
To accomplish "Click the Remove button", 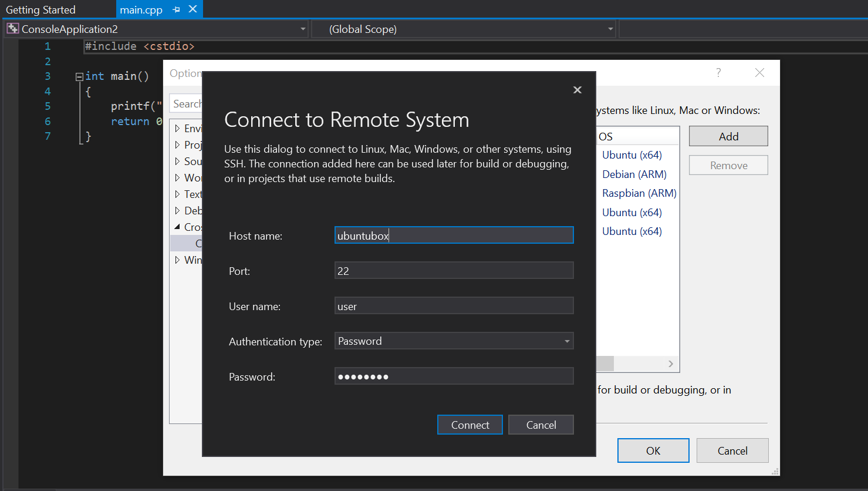I will (x=728, y=166).
